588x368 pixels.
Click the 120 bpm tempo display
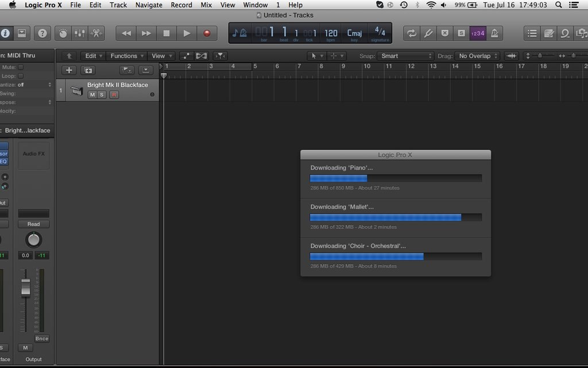click(x=331, y=33)
